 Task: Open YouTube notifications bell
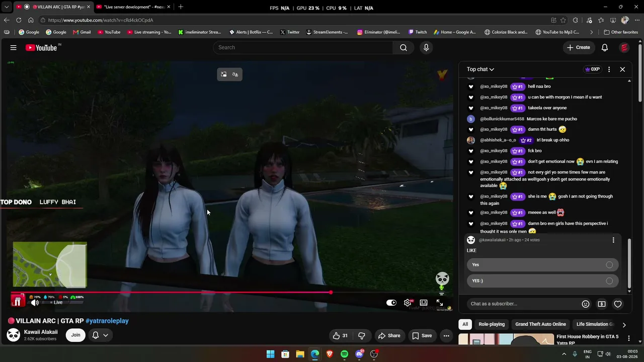(x=605, y=47)
